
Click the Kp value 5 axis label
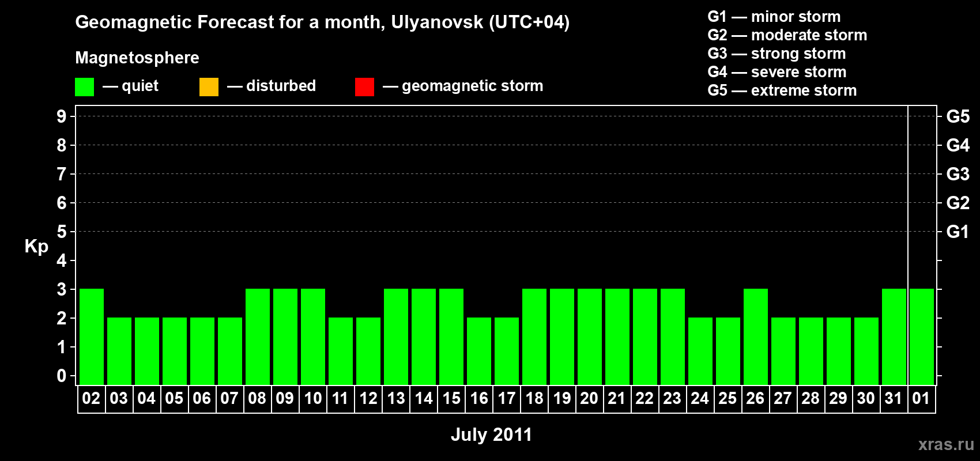[x=62, y=232]
